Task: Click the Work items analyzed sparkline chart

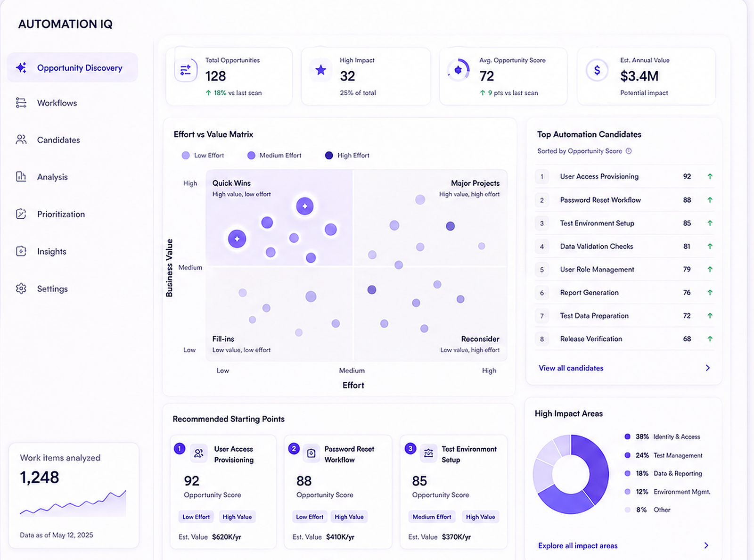Action: (73, 503)
